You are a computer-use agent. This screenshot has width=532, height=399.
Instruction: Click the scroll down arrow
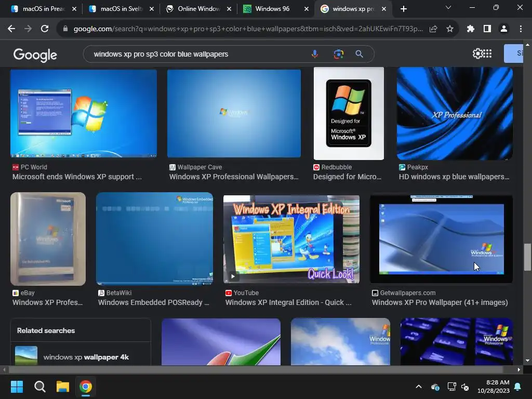point(527,361)
